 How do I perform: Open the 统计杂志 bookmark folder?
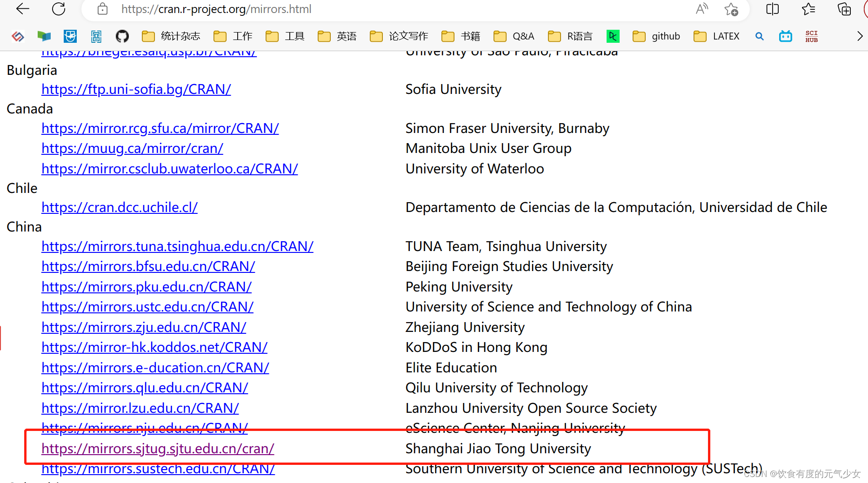[171, 36]
